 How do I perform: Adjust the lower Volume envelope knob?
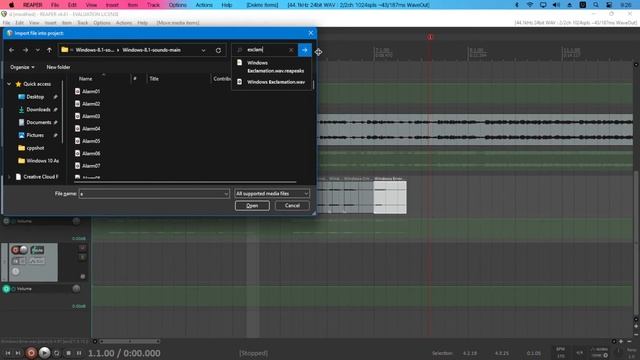(76, 289)
